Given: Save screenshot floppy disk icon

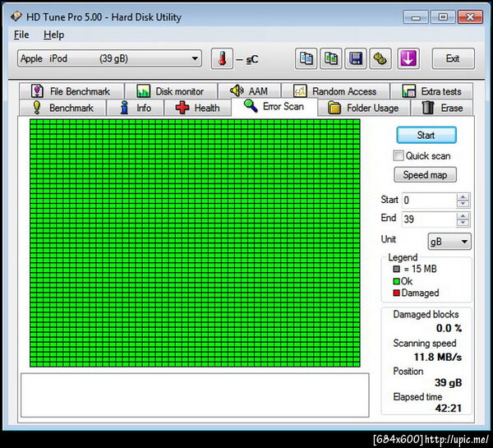Looking at the screenshot, I should 356,58.
